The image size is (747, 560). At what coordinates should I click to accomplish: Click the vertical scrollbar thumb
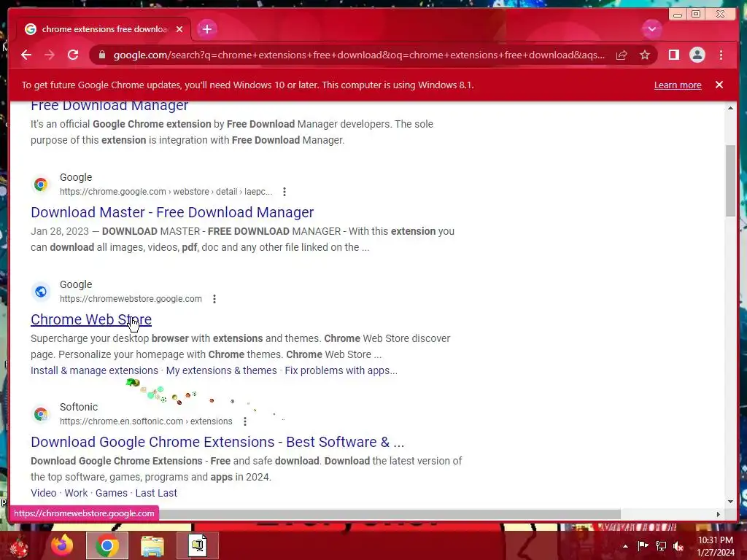pyautogui.click(x=730, y=181)
